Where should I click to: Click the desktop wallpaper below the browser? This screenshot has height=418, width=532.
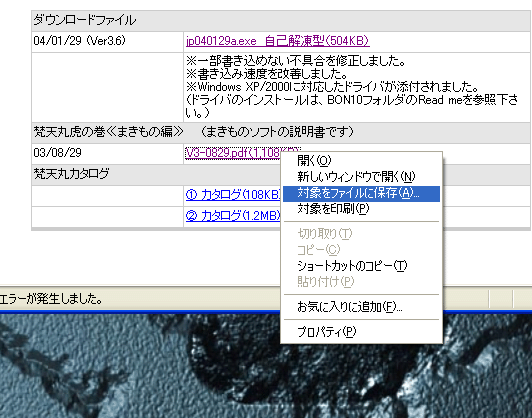coord(136,366)
